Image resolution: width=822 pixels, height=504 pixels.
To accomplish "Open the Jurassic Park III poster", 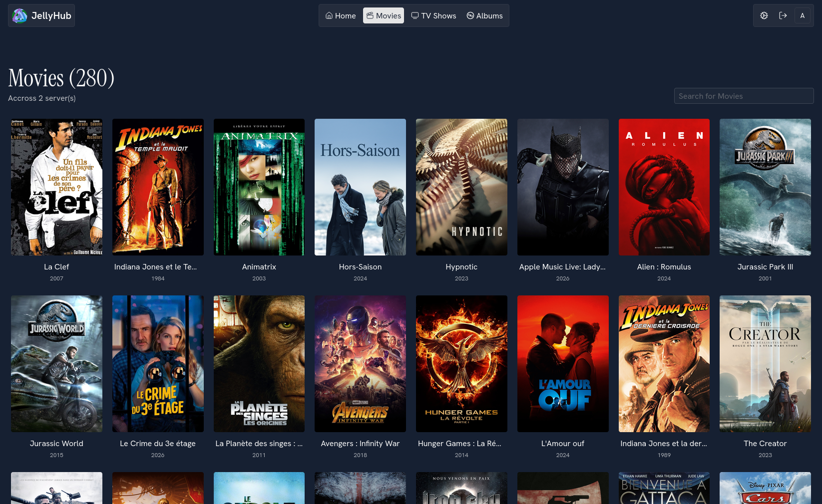I will tap(765, 187).
